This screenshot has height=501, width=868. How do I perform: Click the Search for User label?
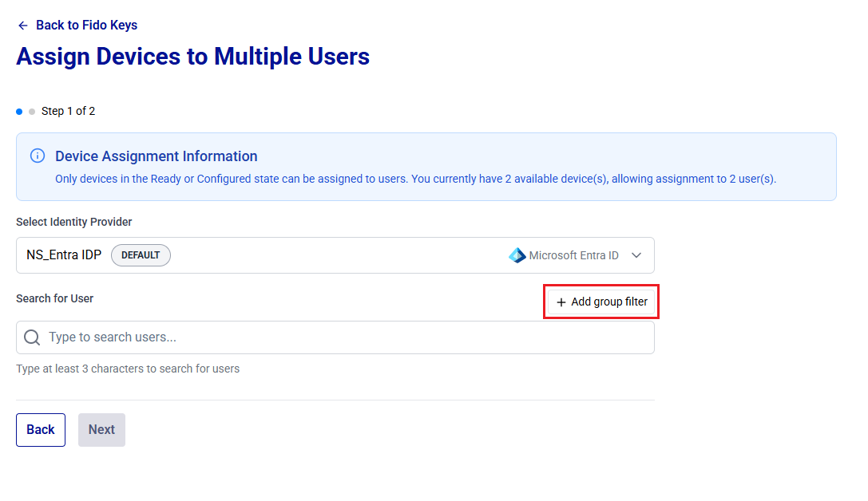(x=55, y=298)
